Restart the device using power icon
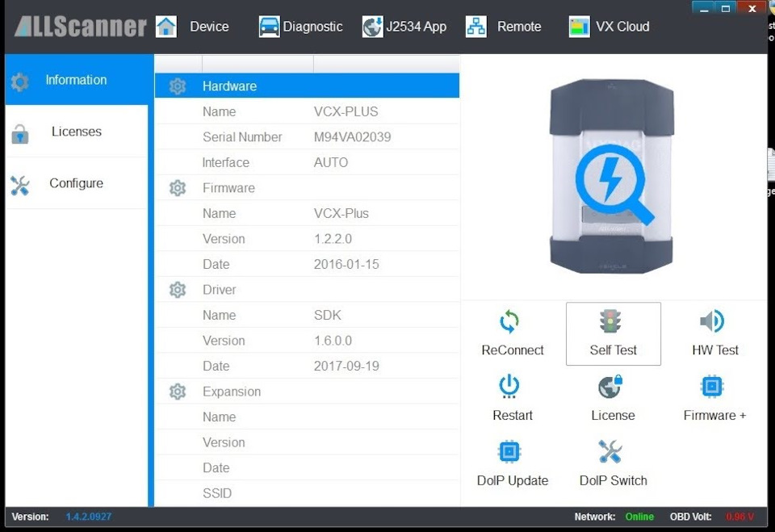Image resolution: width=775 pixels, height=532 pixels. point(509,387)
